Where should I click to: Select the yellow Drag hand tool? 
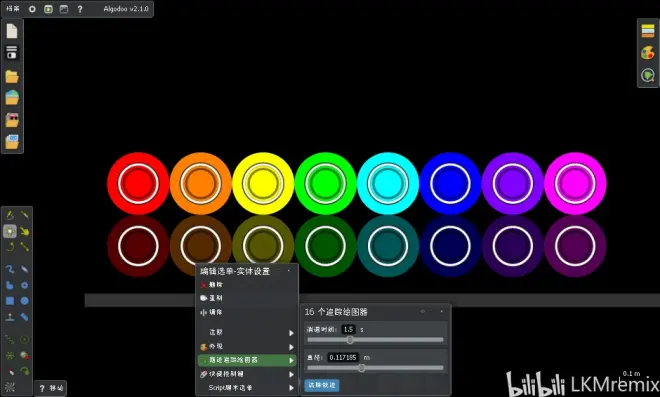24,231
